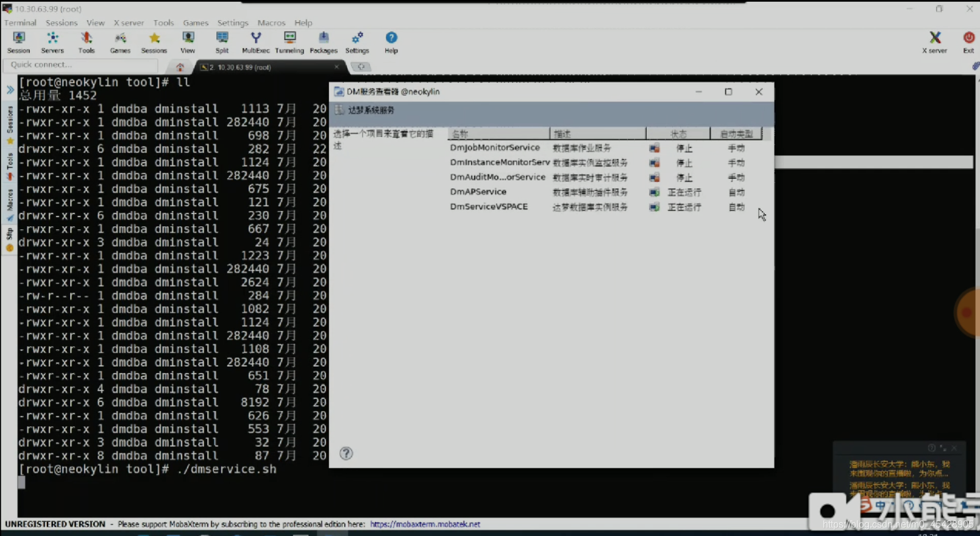Click the ./dmservice.sh command line
This screenshot has width=980, height=536.
225,469
